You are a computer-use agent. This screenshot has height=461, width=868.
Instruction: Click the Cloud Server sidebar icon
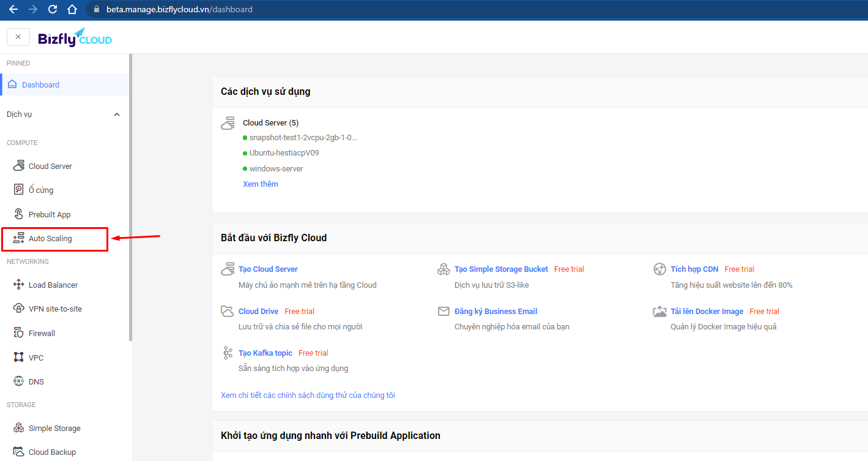(18, 166)
